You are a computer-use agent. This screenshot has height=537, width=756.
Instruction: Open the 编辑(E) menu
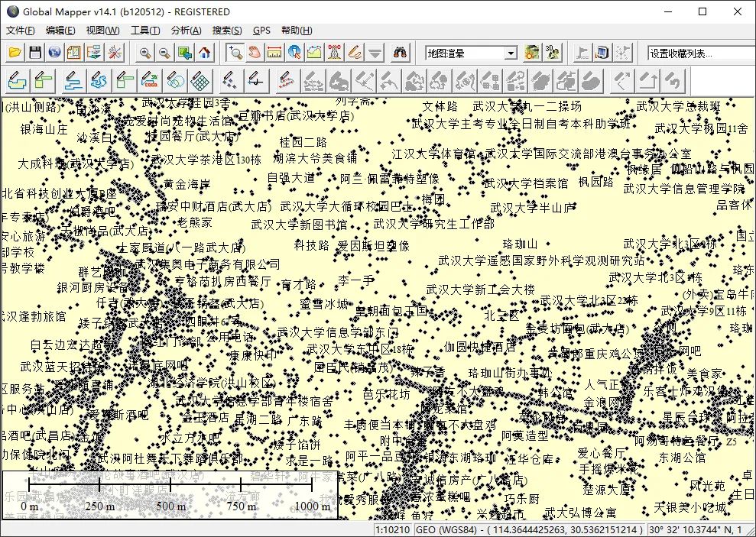click(60, 31)
